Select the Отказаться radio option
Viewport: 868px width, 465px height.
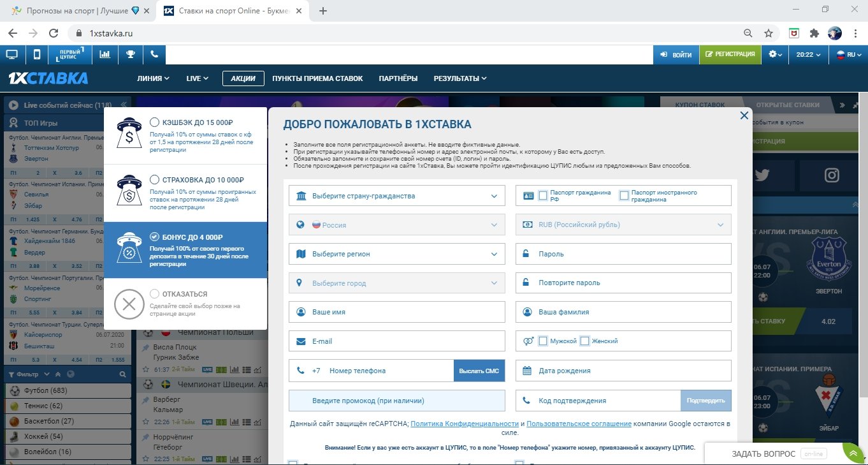154,294
